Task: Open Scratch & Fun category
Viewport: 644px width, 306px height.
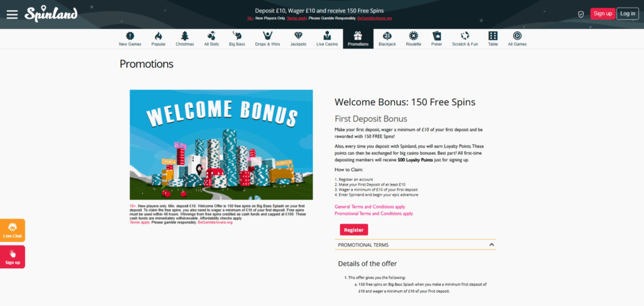Action: coord(465,38)
